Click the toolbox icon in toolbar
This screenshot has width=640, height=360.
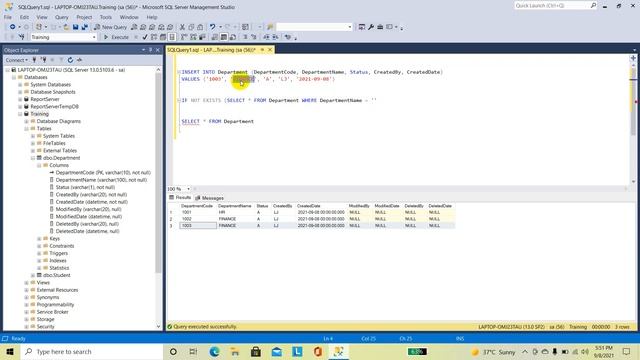(x=380, y=27)
